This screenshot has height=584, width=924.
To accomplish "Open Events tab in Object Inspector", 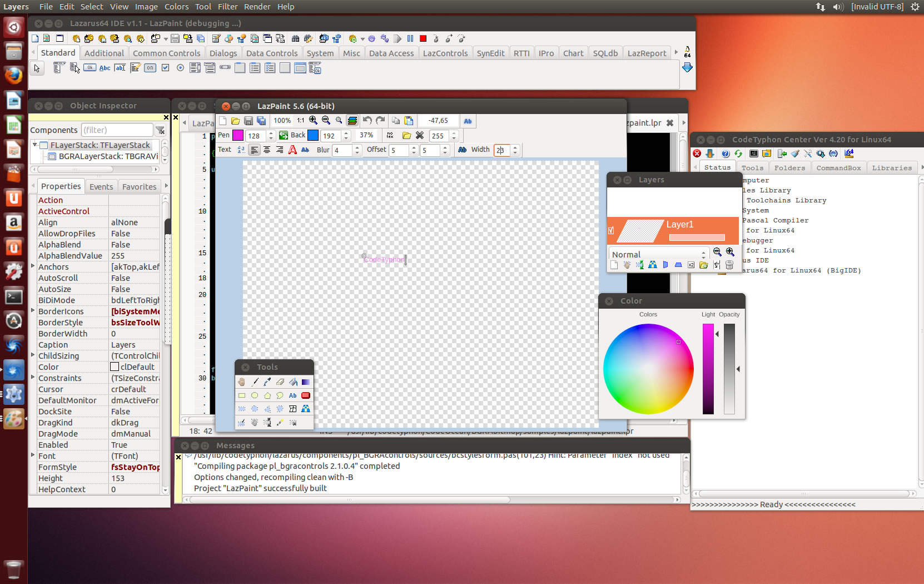I will [x=101, y=186].
